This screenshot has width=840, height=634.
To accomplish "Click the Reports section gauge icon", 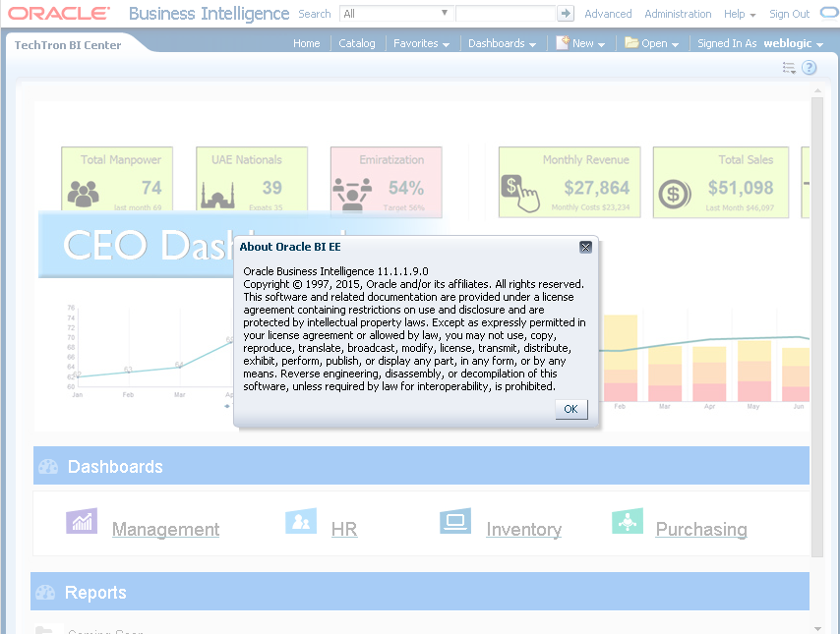I will 45,593.
